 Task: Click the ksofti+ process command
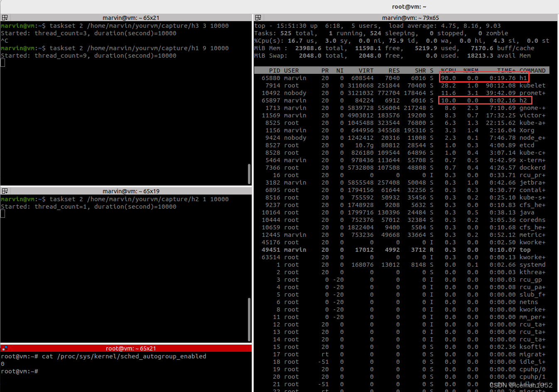click(x=532, y=347)
